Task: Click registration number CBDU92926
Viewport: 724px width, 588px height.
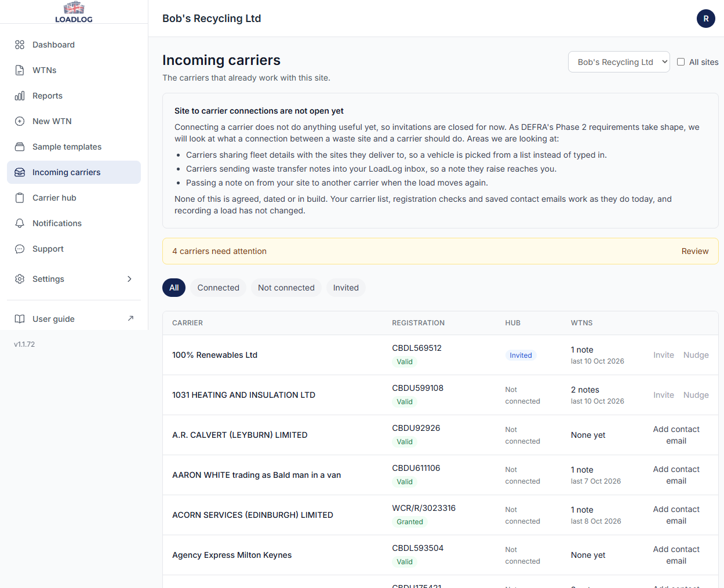Action: [416, 428]
